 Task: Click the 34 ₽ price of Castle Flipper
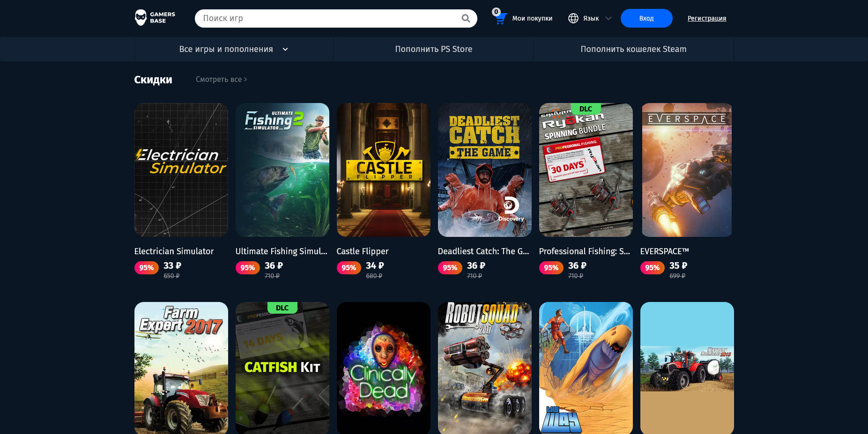[x=375, y=265]
